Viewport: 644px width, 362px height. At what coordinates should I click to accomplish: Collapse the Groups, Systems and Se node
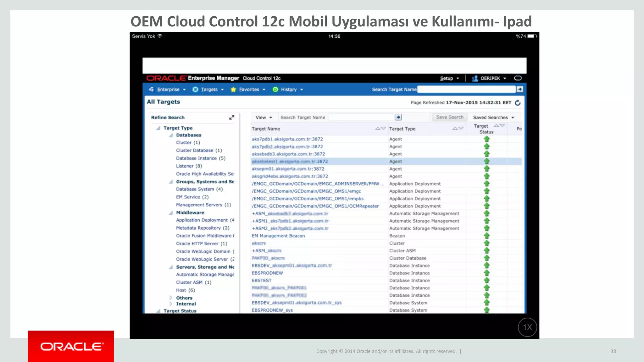coord(171,182)
